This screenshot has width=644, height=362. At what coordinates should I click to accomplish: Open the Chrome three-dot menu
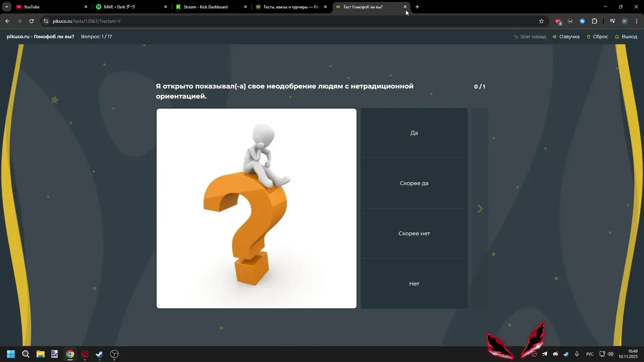[636, 21]
